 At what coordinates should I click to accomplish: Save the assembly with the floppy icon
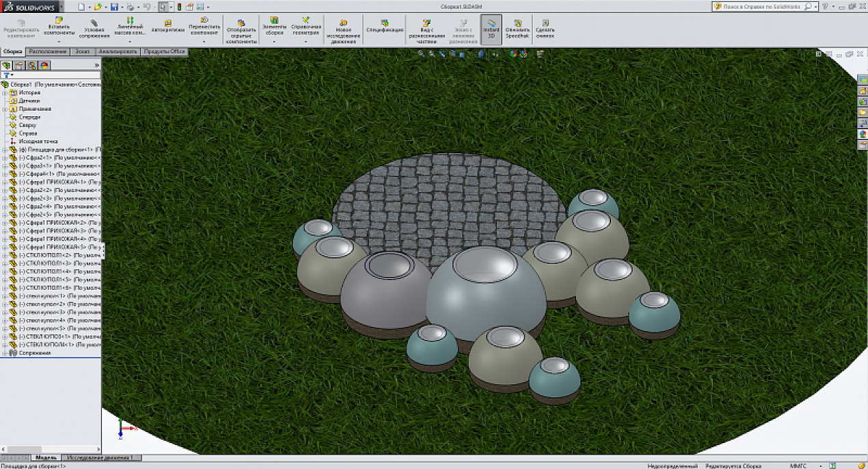point(114,6)
